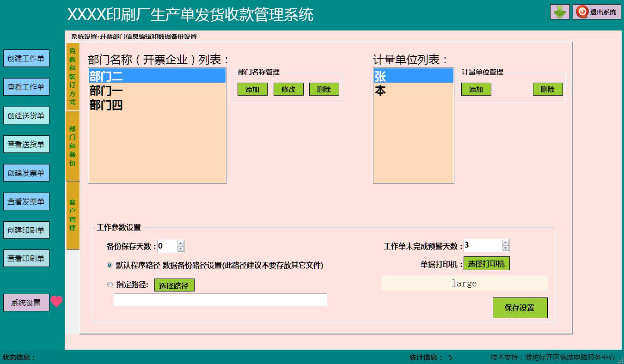Select 创建发票单 in the sidebar
Image resolution: width=624 pixels, height=364 pixels.
(26, 173)
